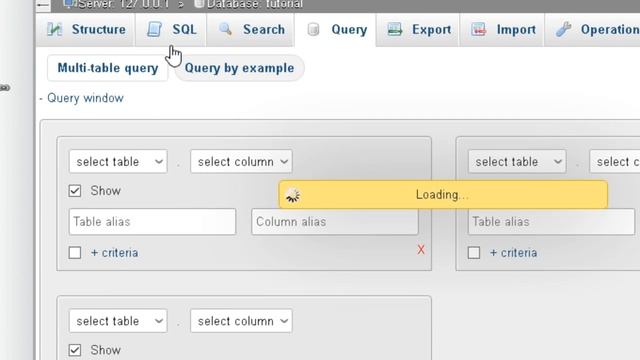Open the Structure tab
Image resolution: width=640 pixels, height=360 pixels.
[86, 30]
